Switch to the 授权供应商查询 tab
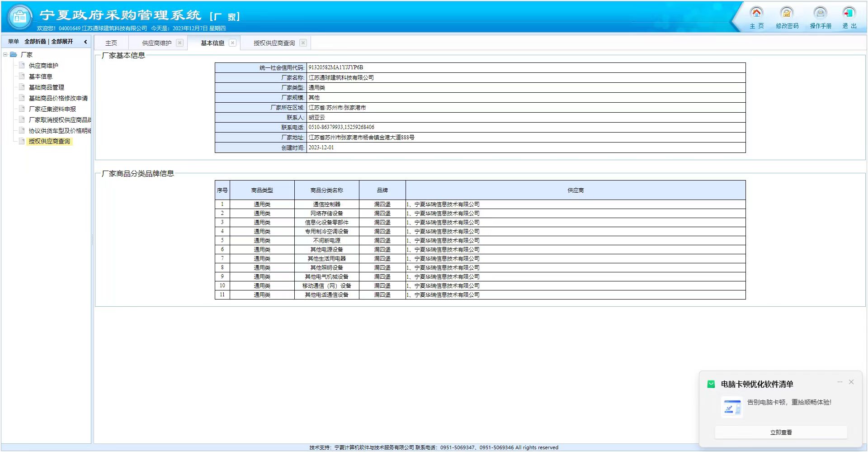This screenshot has width=868, height=452. (x=274, y=43)
